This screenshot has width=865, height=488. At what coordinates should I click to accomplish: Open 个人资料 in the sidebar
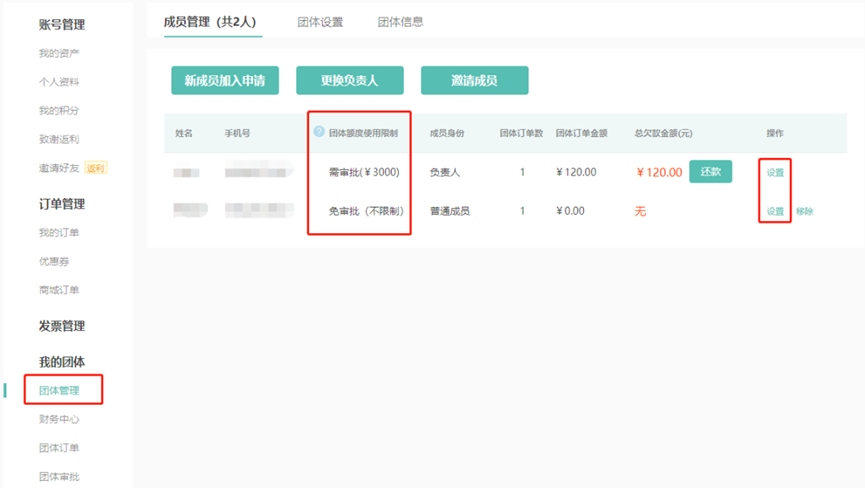pyautogui.click(x=59, y=82)
